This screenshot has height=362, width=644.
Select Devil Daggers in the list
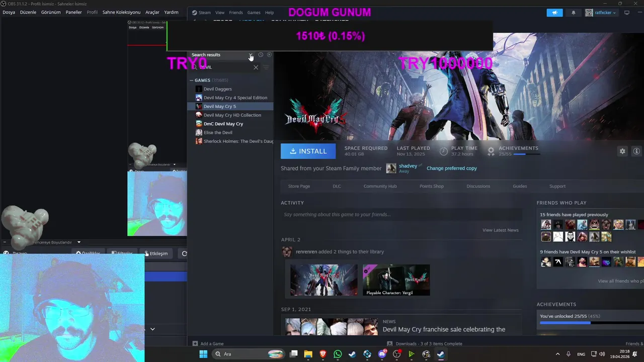(217, 89)
